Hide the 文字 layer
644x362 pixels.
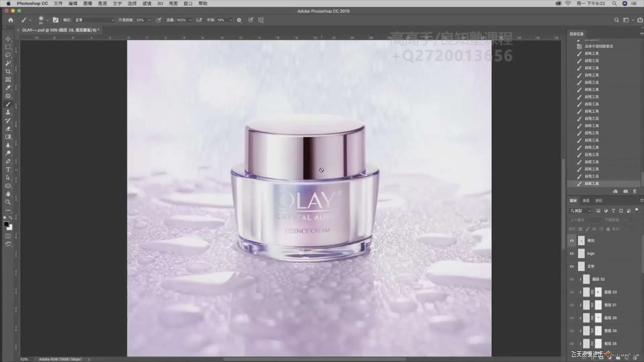click(x=572, y=266)
